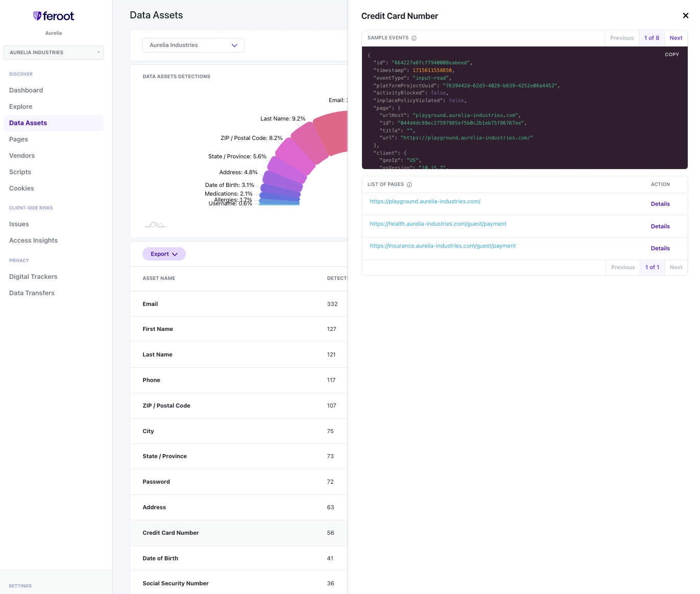Click the '1 of 1' page indicator

[652, 267]
